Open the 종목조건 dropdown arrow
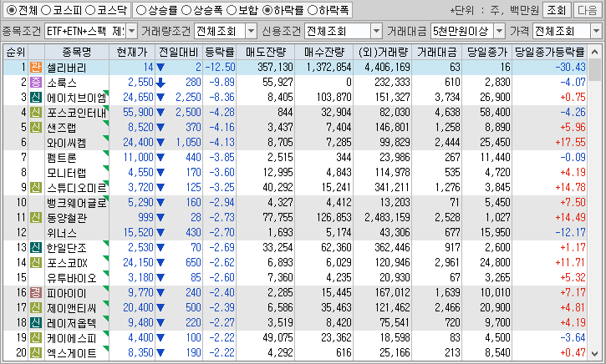The image size is (606, 364). [132, 31]
